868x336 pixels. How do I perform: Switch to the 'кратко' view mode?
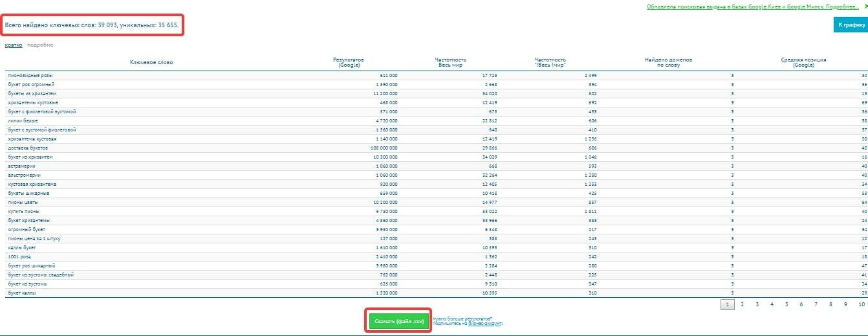pyautogui.click(x=14, y=45)
